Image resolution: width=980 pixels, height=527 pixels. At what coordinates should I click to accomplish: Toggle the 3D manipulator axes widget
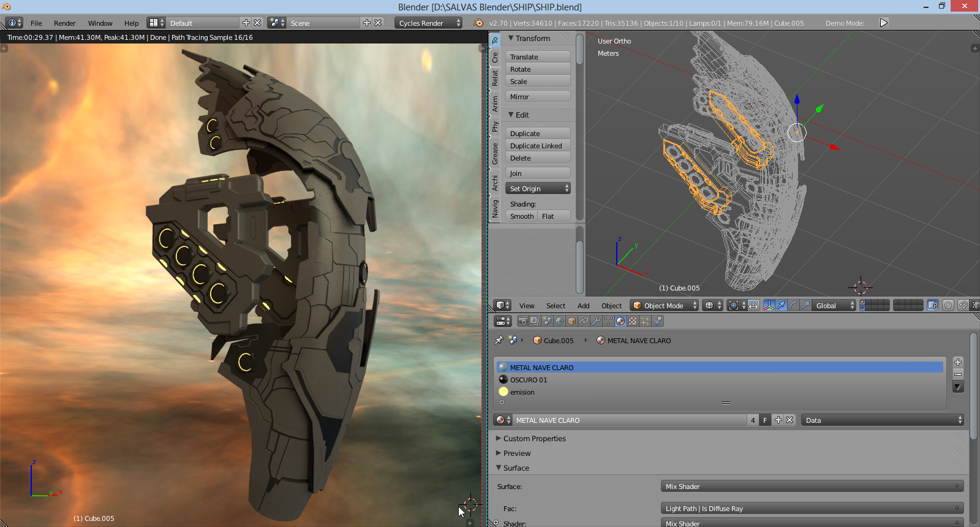769,305
